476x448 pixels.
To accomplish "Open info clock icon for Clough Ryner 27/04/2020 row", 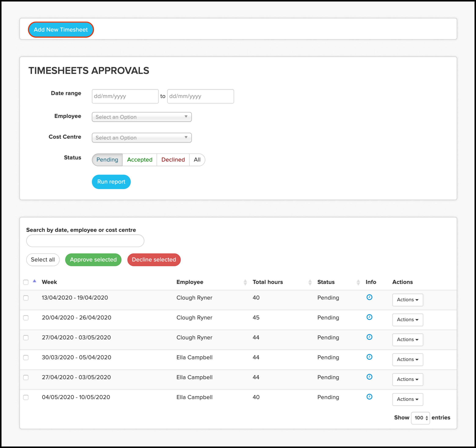I will tap(369, 337).
